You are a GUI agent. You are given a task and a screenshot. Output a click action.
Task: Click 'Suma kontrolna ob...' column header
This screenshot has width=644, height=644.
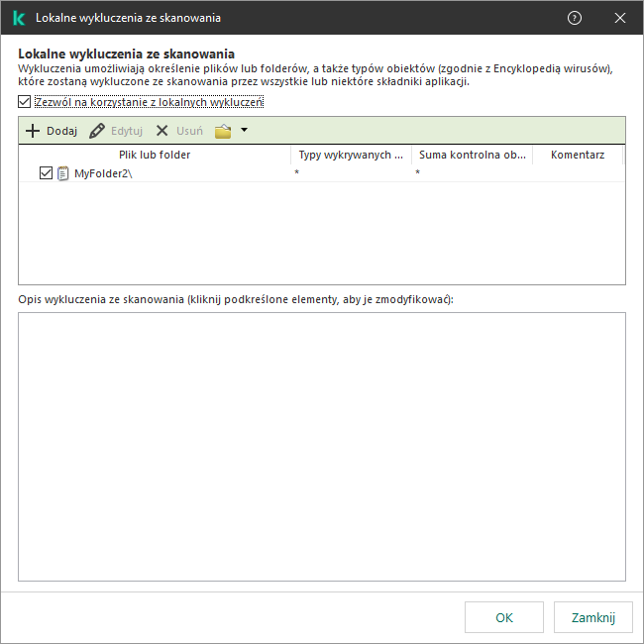[473, 155]
